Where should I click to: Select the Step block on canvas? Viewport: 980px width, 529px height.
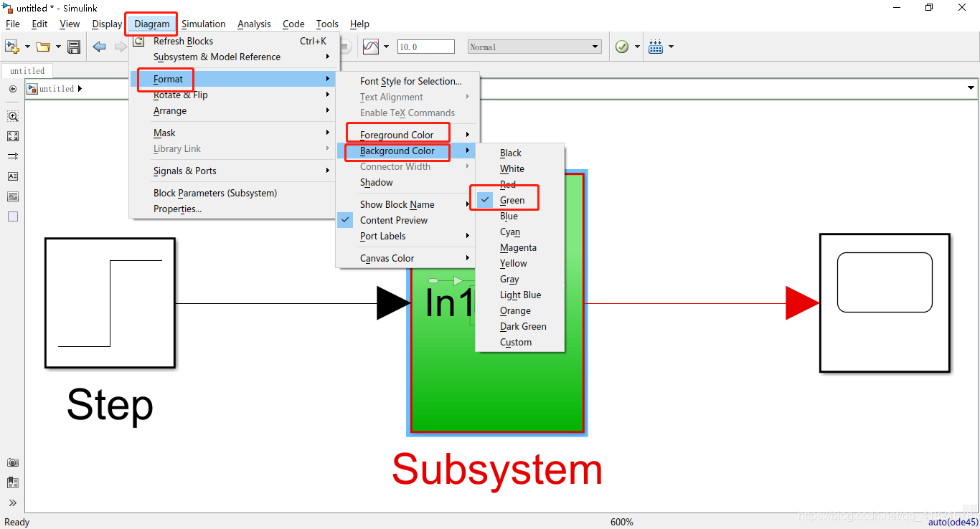coord(110,303)
